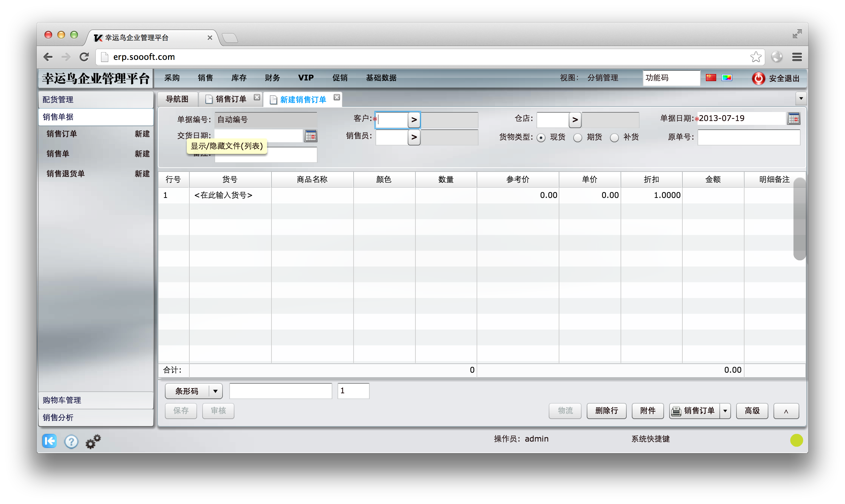
Task: Click the 销售订单 print button
Action: [694, 411]
